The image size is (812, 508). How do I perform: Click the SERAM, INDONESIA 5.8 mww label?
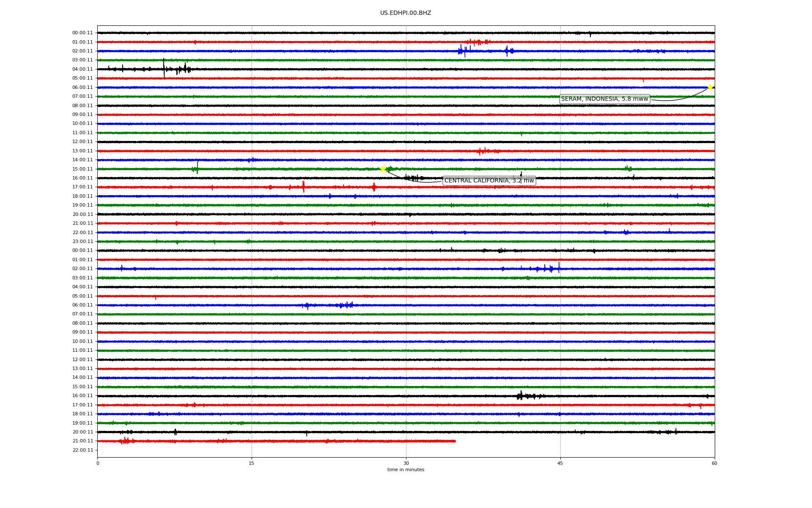click(604, 99)
